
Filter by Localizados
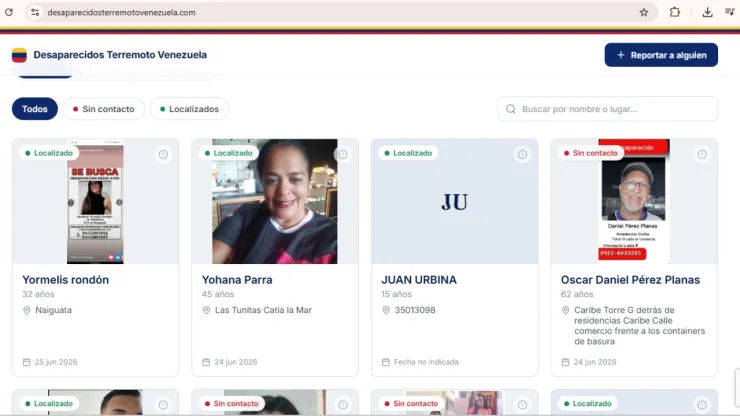click(189, 109)
